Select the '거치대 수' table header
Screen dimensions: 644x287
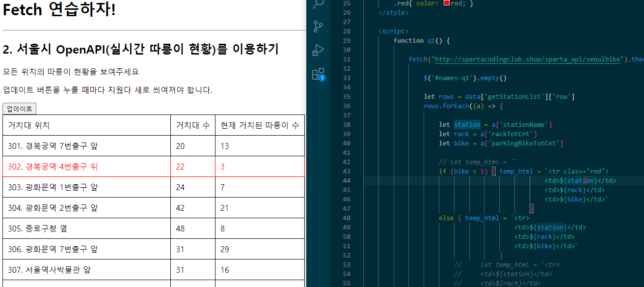click(193, 125)
